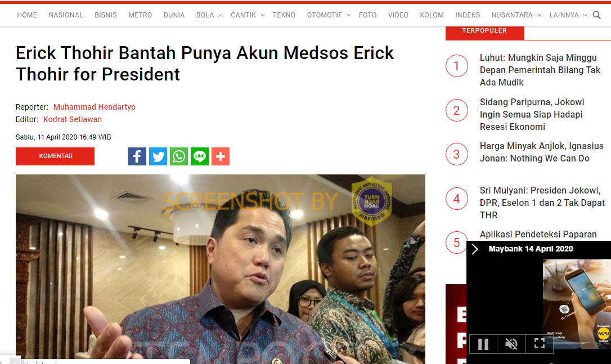Viewport: 611px width, 364px height.
Task: Click the KOMENTAR button
Action: pos(55,156)
